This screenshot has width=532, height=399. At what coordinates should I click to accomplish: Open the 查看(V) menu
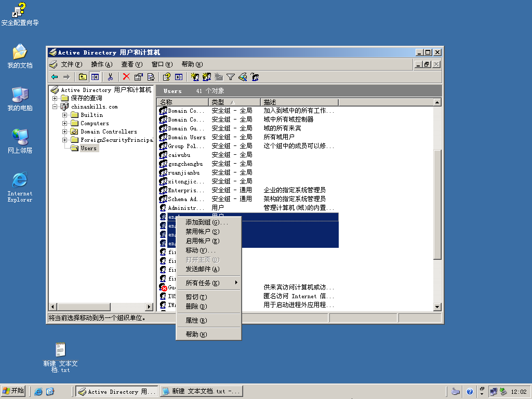[131, 64]
